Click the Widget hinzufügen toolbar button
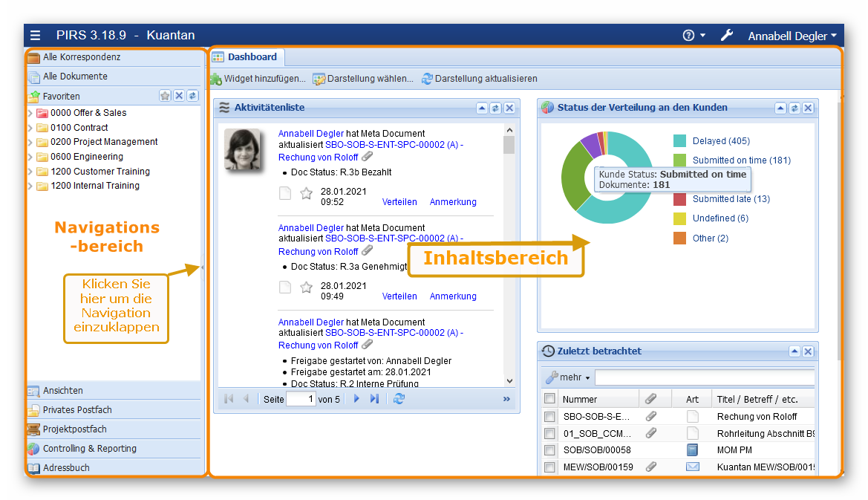The image size is (868, 500). [x=258, y=79]
